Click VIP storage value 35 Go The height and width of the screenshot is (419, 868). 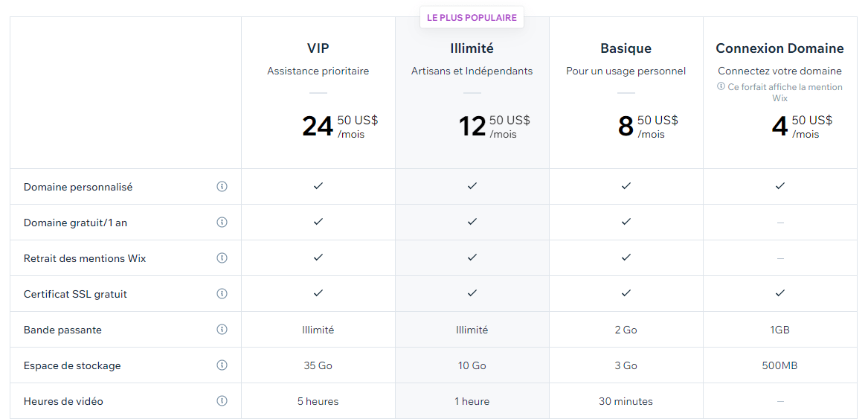pos(318,365)
